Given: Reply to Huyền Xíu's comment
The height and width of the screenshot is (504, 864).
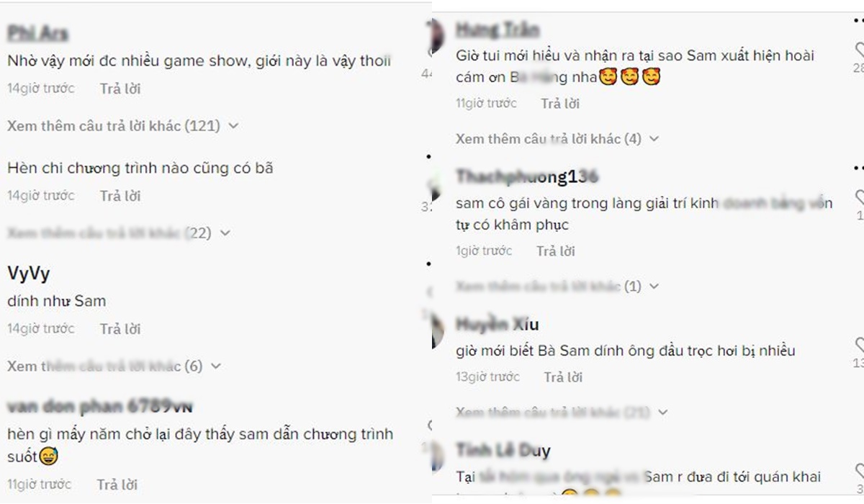Looking at the screenshot, I should point(563,377).
